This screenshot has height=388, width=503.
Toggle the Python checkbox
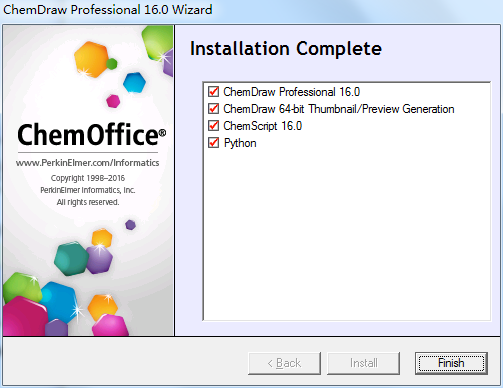click(x=213, y=143)
